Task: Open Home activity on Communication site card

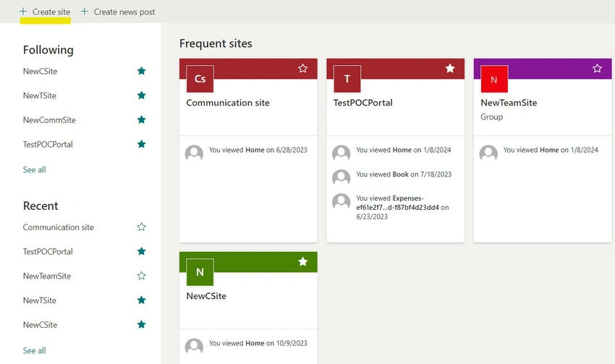Action: tap(258, 150)
